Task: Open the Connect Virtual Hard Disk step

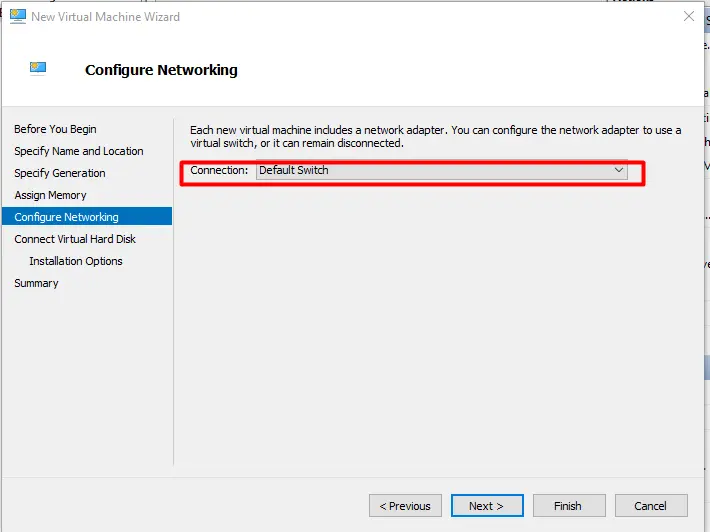Action: point(75,239)
